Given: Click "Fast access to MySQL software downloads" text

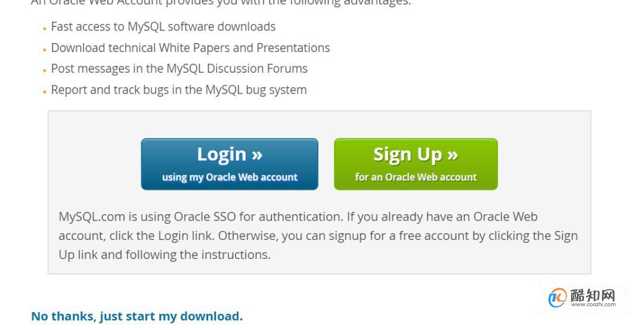Looking at the screenshot, I should click(163, 27).
